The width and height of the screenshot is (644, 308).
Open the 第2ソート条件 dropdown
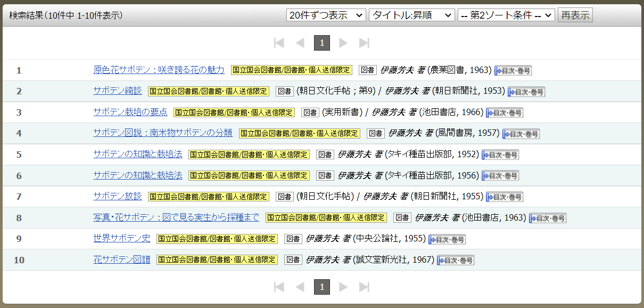(506, 15)
